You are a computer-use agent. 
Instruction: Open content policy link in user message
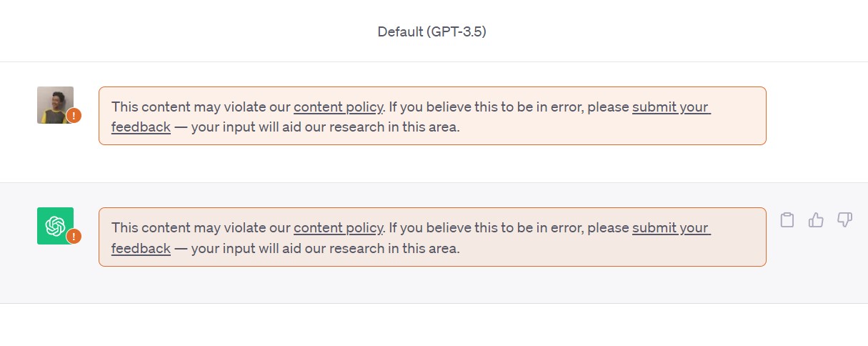[338, 107]
